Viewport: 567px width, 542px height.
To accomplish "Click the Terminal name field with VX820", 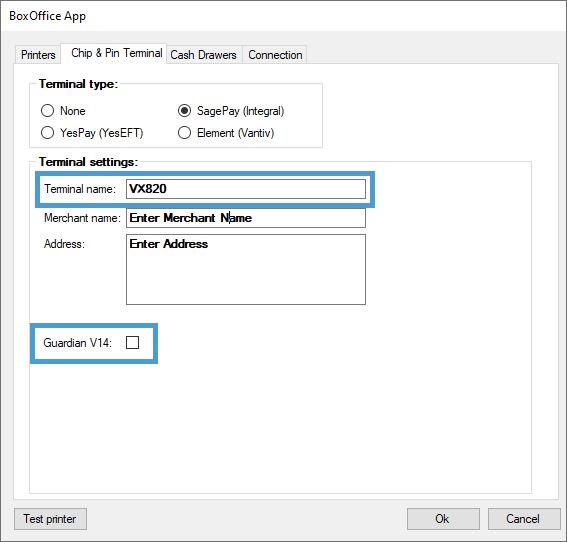I will pos(246,189).
